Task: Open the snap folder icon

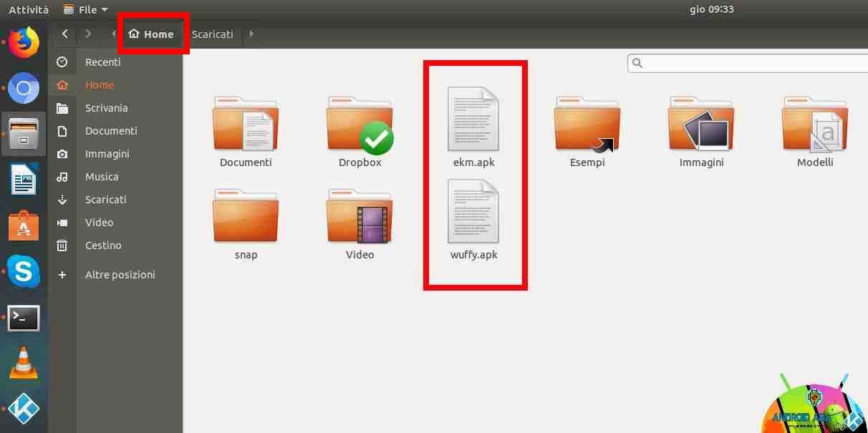Action: pos(246,216)
